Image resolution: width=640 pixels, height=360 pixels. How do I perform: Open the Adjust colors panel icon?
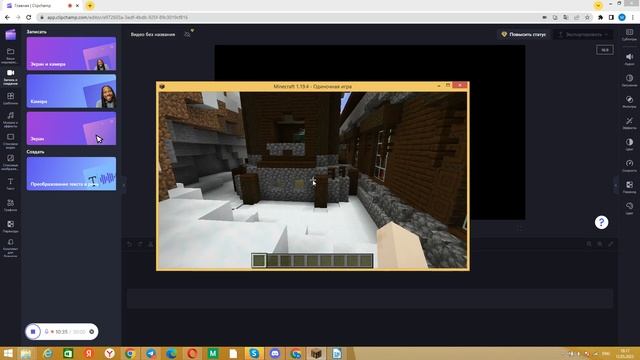[x=629, y=144]
